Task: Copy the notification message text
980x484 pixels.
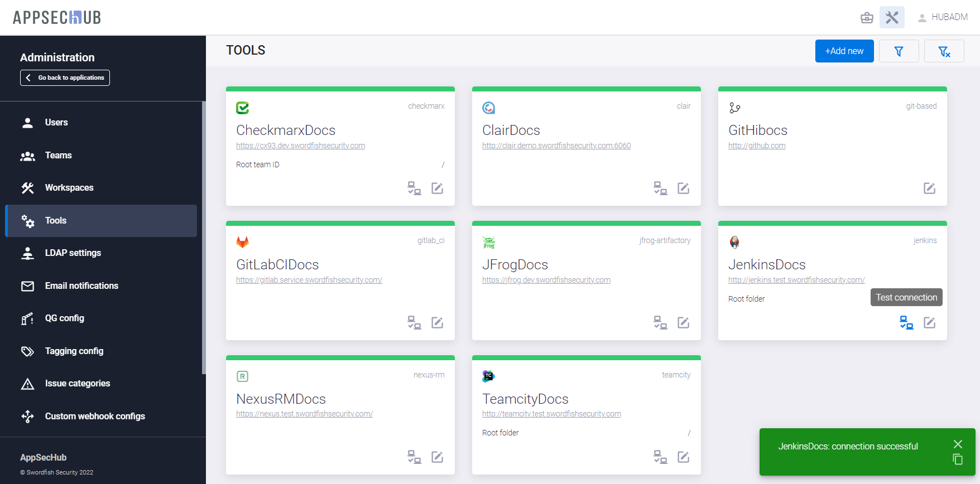Action: 958,459
